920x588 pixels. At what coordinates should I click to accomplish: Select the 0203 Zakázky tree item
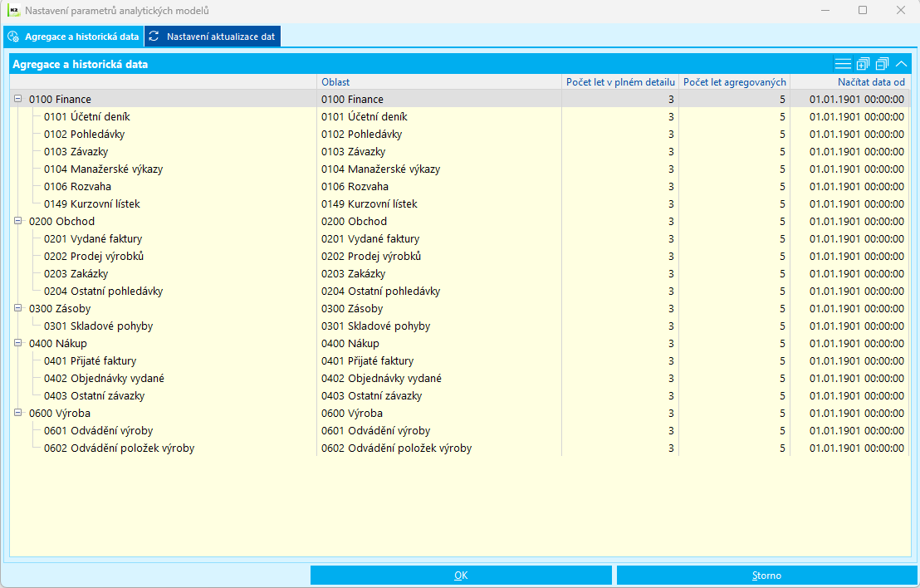pyautogui.click(x=76, y=273)
